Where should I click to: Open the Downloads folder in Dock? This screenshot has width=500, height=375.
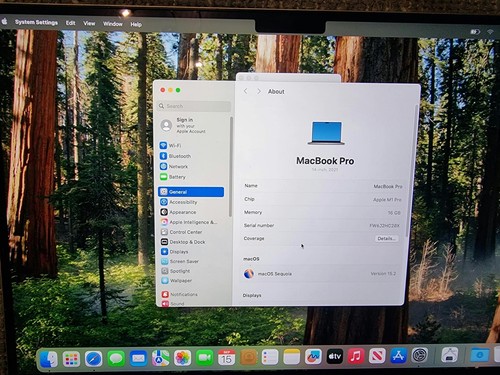click(480, 354)
